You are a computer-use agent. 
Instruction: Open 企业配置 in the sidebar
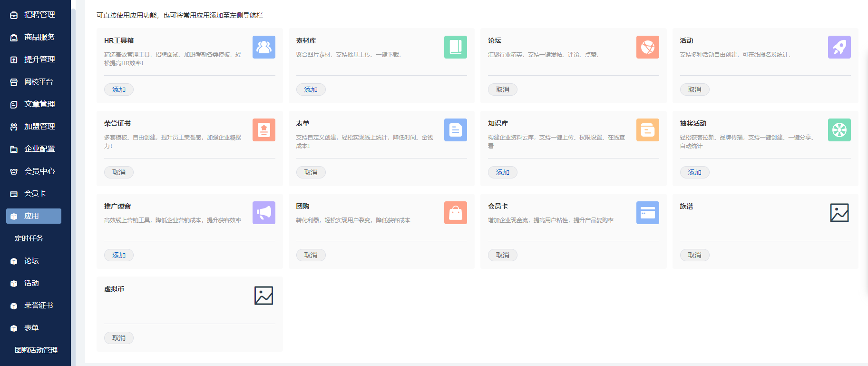tap(39, 149)
